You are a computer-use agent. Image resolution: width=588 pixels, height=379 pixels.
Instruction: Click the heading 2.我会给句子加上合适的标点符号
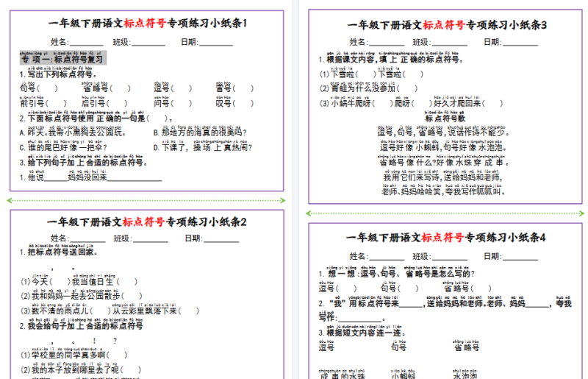point(81,325)
